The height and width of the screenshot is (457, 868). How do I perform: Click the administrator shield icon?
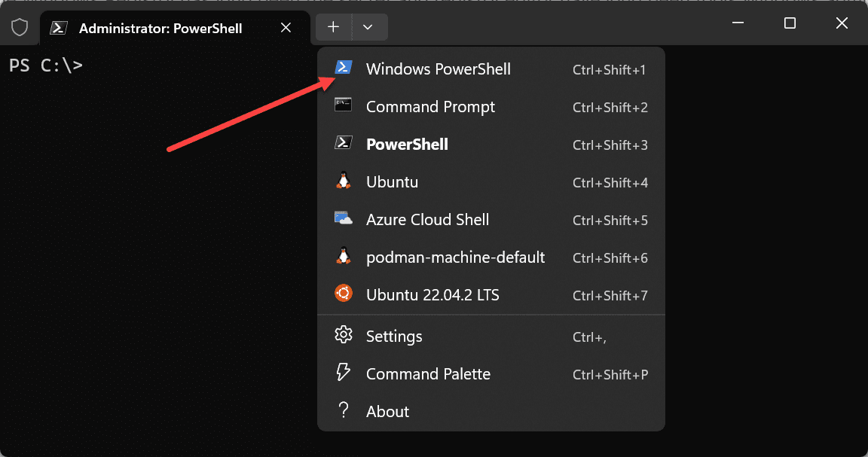coord(20,28)
